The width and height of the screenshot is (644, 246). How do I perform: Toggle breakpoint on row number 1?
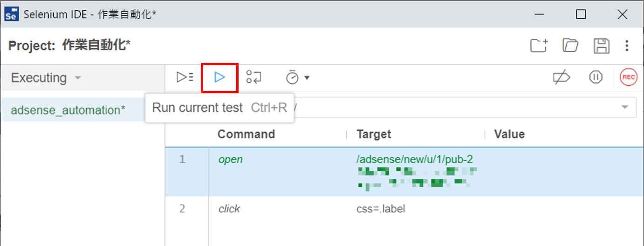pyautogui.click(x=182, y=160)
